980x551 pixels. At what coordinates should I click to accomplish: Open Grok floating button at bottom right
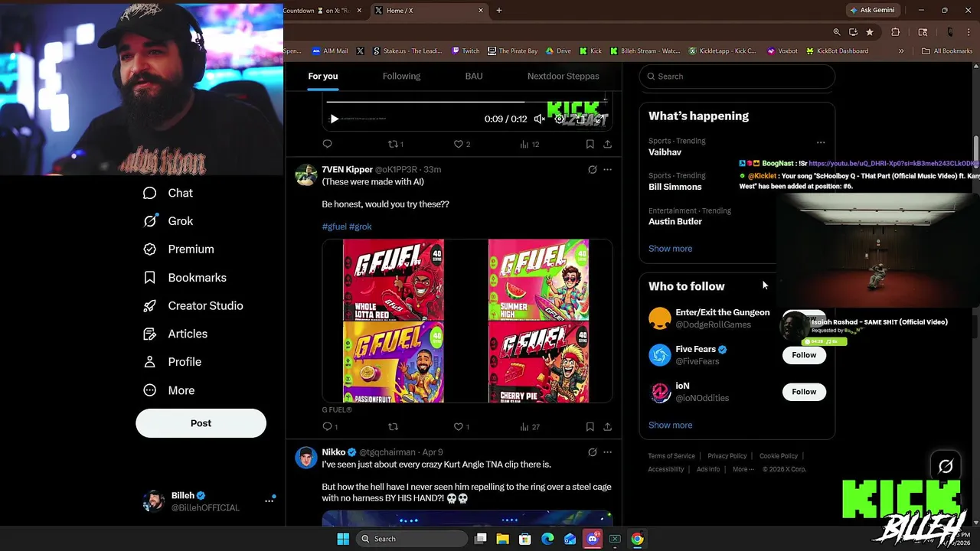point(946,466)
